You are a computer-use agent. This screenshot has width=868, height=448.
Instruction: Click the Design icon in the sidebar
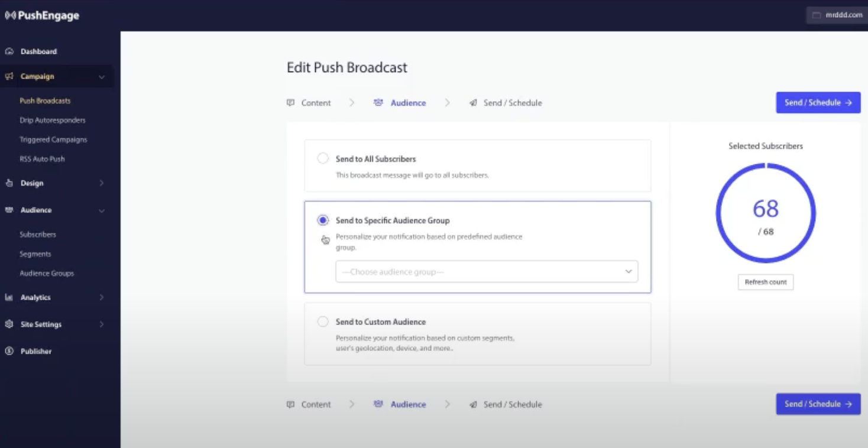click(8, 183)
